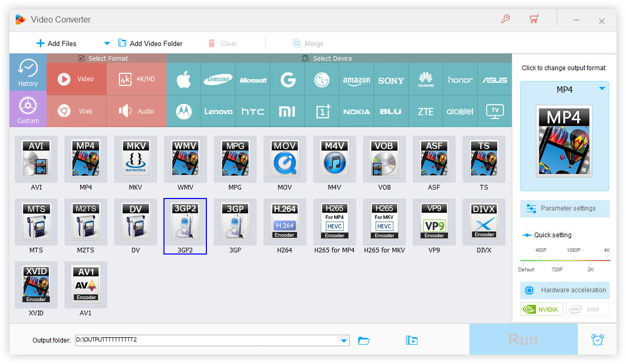The image size is (626, 364).
Task: Select the ASF format icon
Action: point(434,159)
